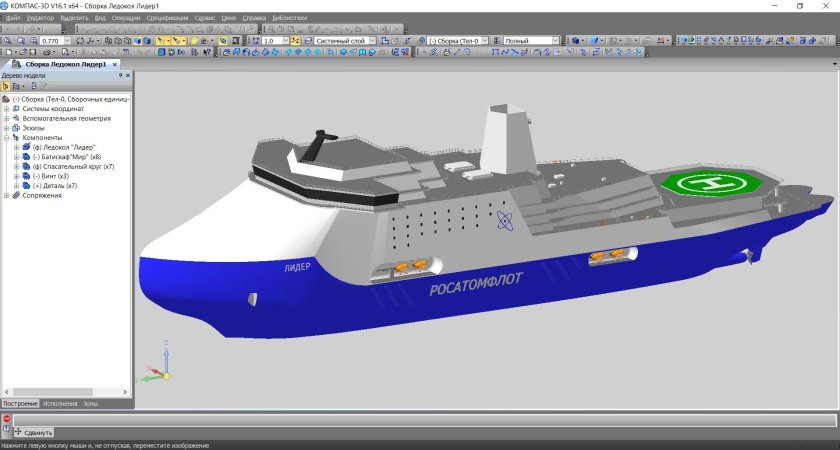Image resolution: width=840 pixels, height=450 pixels.
Task: Click the Сдвинуть pan icon in the bottom panel
Action: 18,431
